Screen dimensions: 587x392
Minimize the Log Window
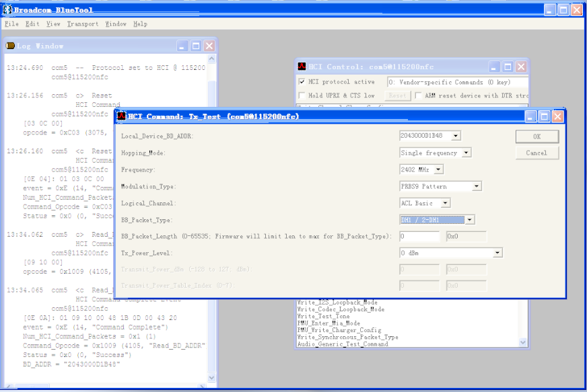pyautogui.click(x=182, y=46)
